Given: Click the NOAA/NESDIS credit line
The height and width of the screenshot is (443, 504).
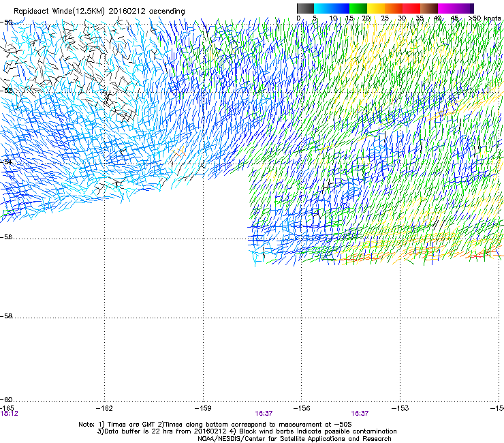Looking at the screenshot, I should coord(294,439).
